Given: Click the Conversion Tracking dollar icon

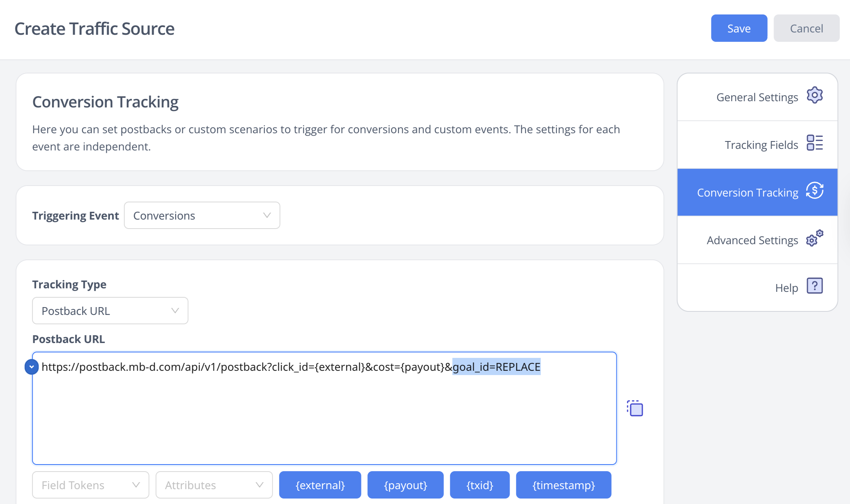Looking at the screenshot, I should 815,191.
